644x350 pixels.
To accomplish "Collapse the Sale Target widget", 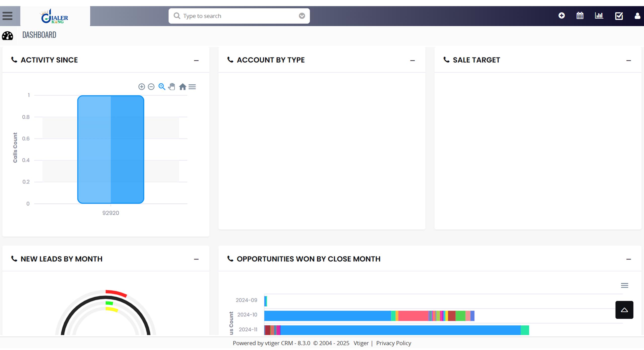I will coord(628,61).
